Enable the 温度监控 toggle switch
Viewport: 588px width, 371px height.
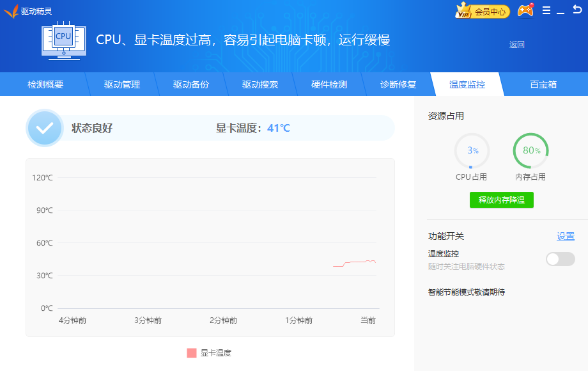(x=560, y=259)
